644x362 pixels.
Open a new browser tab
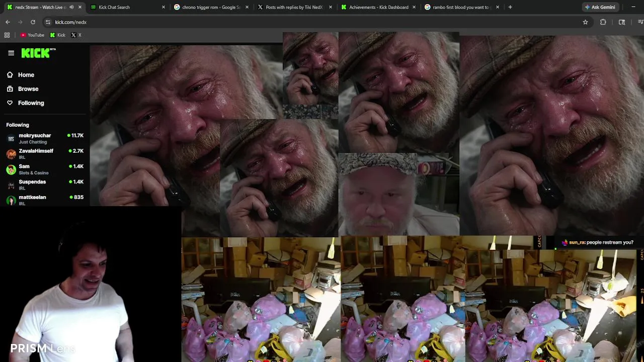coord(510,7)
